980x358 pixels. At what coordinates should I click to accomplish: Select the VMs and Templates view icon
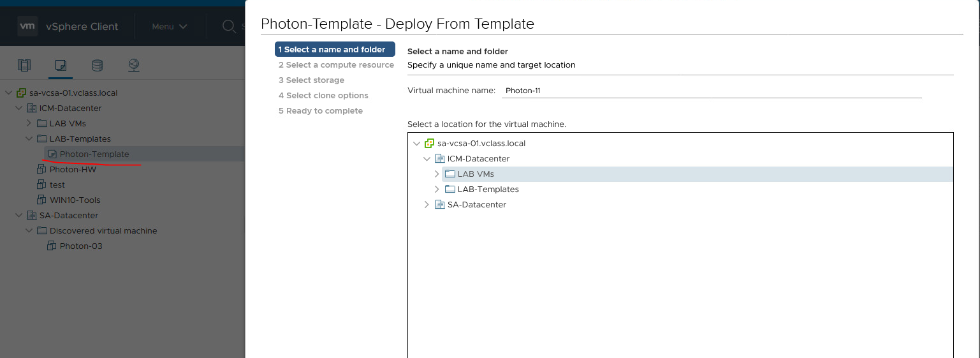(61, 65)
